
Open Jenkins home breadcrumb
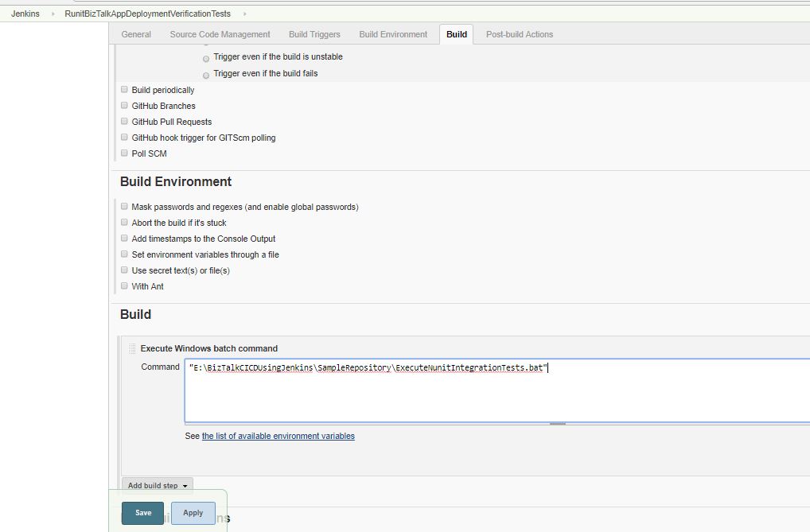click(25, 14)
